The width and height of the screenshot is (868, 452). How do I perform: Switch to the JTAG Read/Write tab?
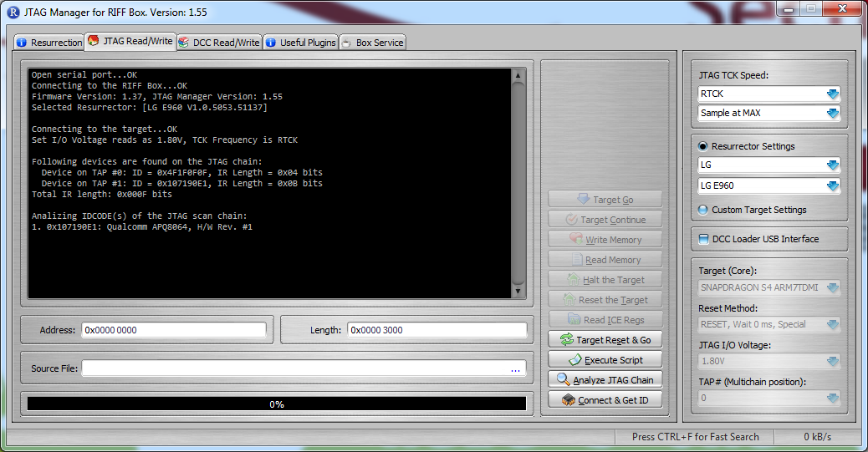(x=130, y=41)
